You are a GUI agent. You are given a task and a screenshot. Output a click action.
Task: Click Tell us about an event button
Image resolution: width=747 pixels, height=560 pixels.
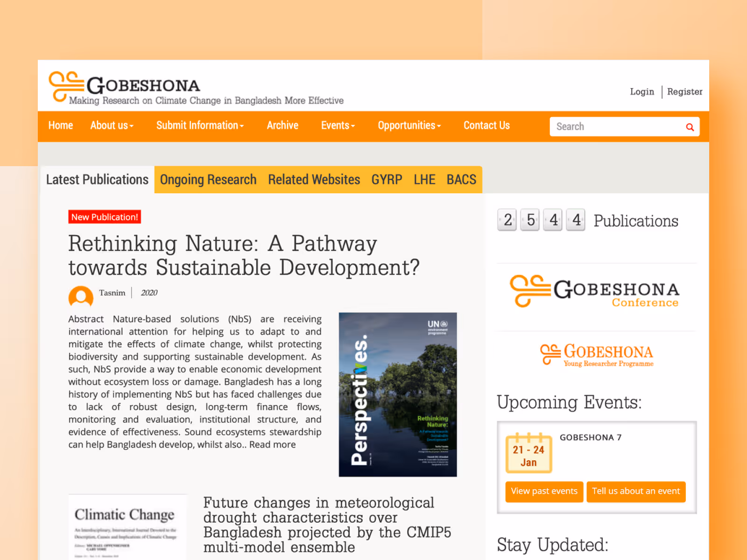click(636, 491)
